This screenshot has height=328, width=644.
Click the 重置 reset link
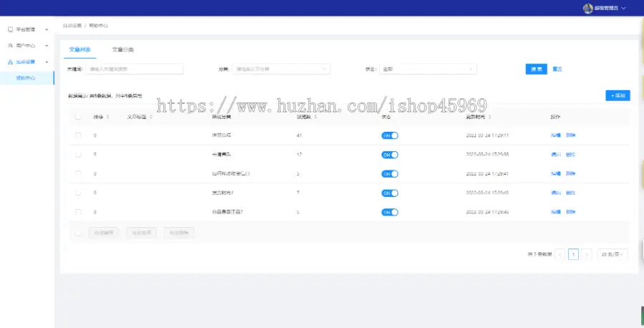(x=557, y=69)
